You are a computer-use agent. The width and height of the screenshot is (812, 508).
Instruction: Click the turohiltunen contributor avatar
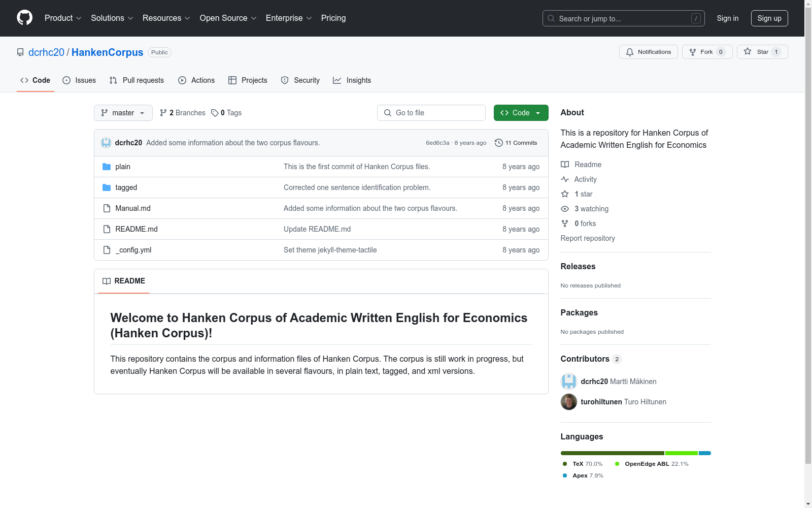569,402
